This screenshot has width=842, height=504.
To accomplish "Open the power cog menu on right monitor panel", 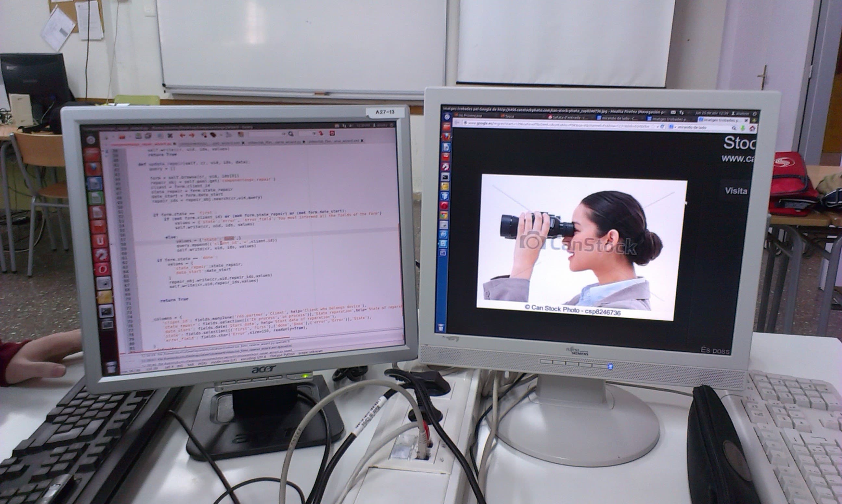I will click(x=755, y=114).
